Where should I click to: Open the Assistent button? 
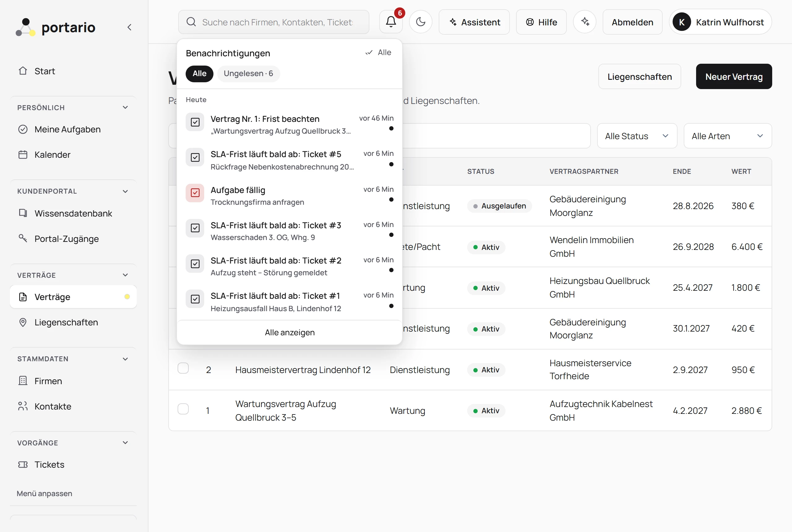(x=474, y=22)
